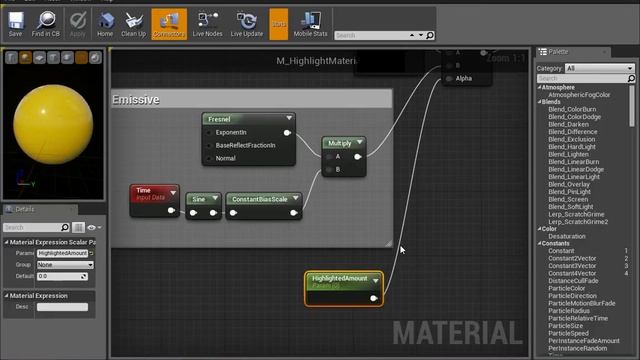This screenshot has width=640, height=360.
Task: Collapse Material Expression Scalar Parameter section
Action: [7, 242]
